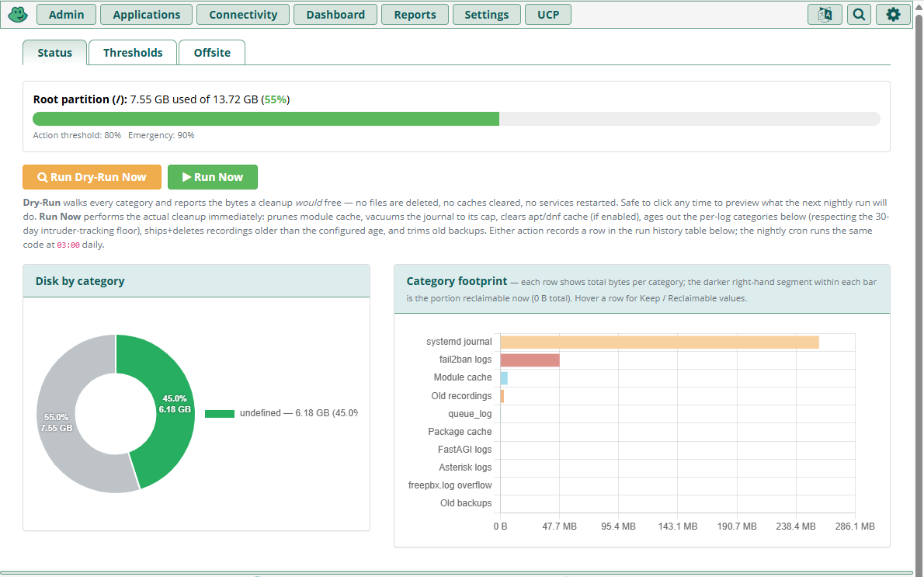
Task: Open the search magnifier icon
Action: 859,15
